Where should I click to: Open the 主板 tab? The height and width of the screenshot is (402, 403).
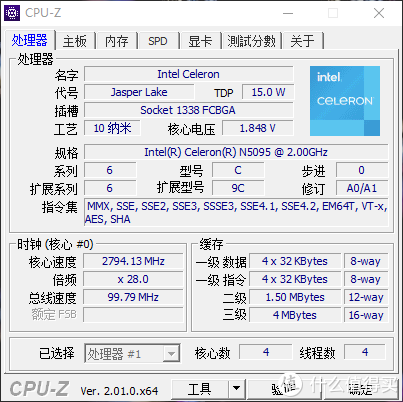click(75, 41)
